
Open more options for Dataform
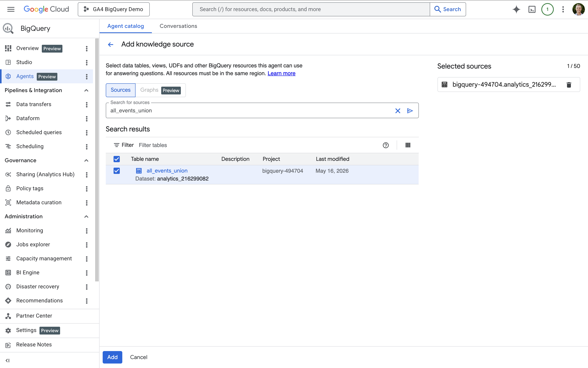click(x=87, y=119)
